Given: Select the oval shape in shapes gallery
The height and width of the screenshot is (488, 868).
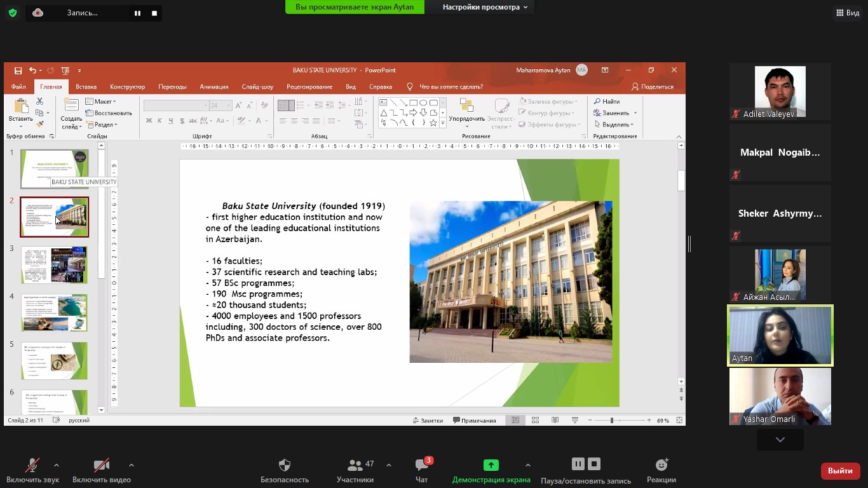Looking at the screenshot, I should point(423,102).
